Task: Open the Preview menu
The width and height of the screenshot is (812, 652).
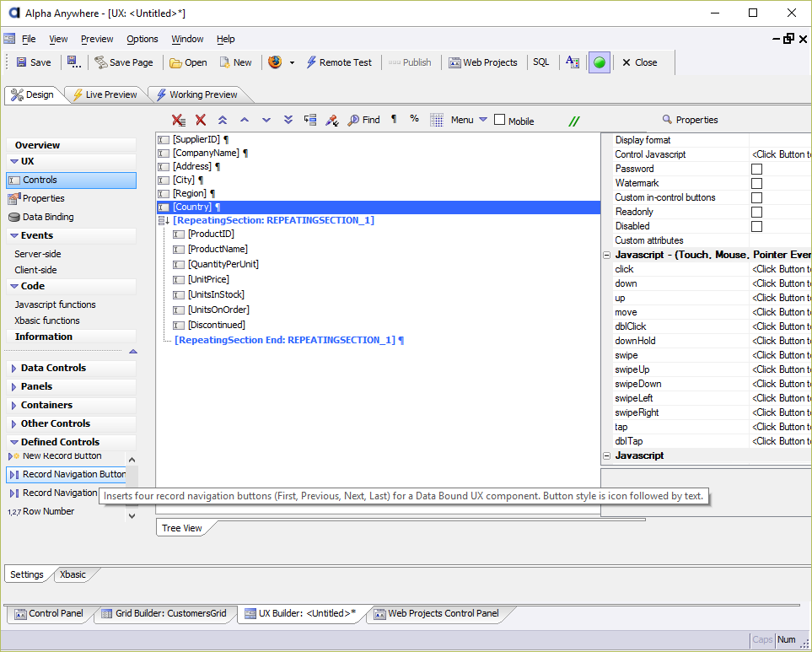Action: pos(97,39)
